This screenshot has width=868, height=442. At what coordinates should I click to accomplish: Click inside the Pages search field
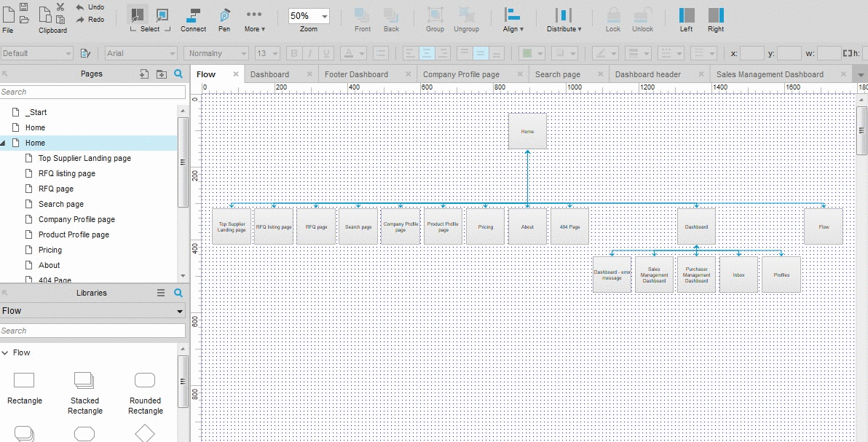91,92
